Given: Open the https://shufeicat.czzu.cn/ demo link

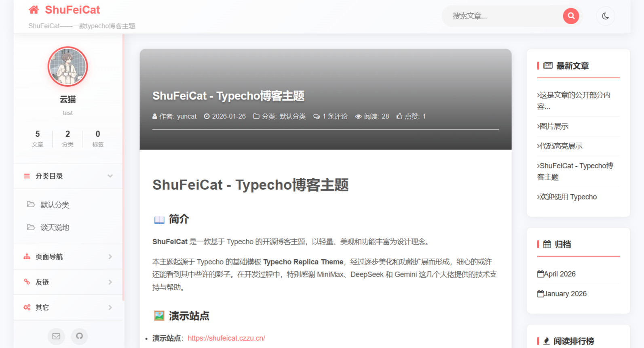Looking at the screenshot, I should pyautogui.click(x=226, y=338).
